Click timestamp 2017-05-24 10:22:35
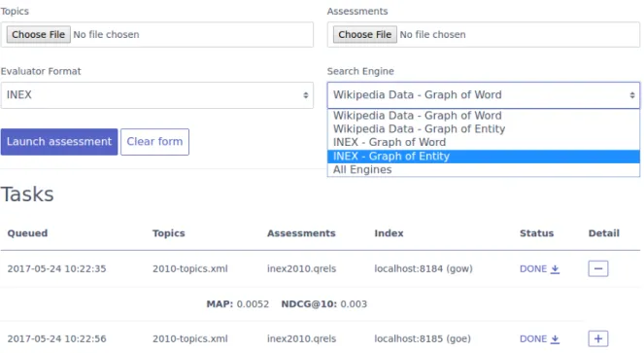 tap(56, 269)
